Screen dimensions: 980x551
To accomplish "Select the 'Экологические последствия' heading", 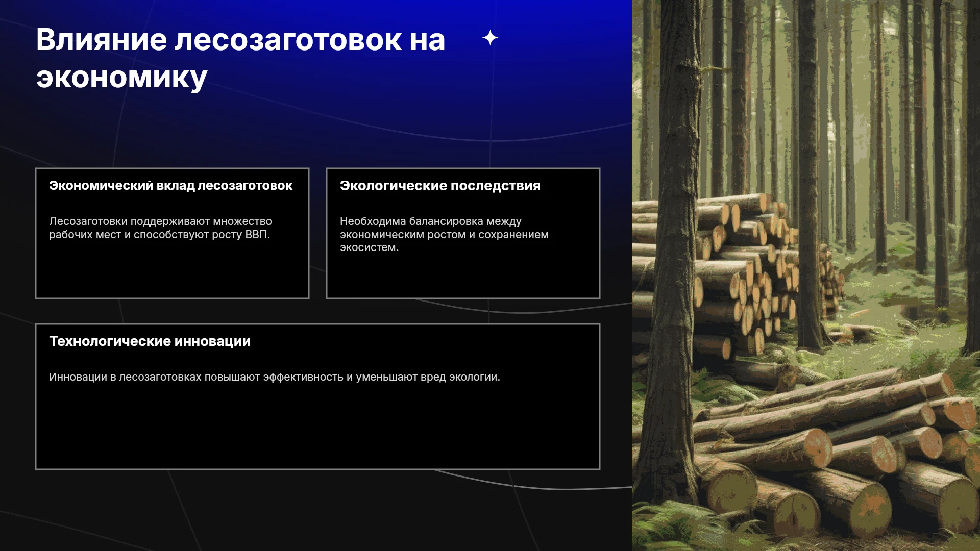I will [x=440, y=186].
